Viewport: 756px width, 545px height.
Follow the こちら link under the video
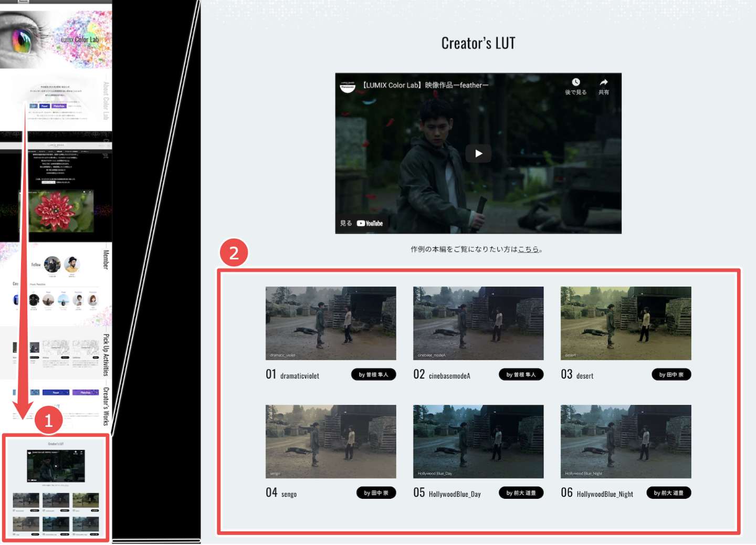(529, 249)
